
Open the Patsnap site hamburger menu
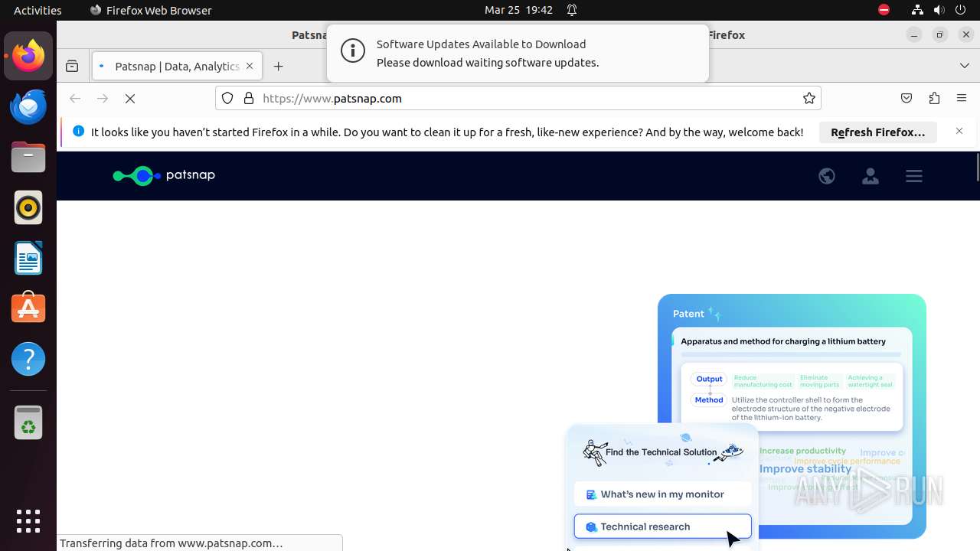(x=913, y=176)
